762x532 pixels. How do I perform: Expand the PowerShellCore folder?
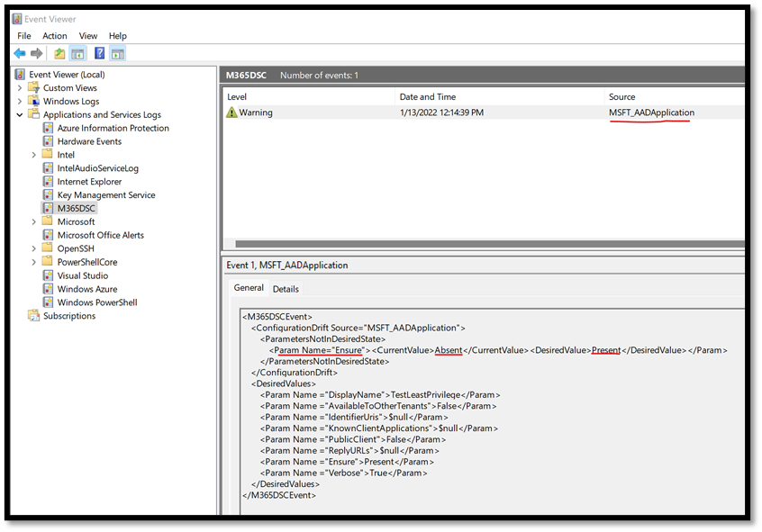[33, 262]
